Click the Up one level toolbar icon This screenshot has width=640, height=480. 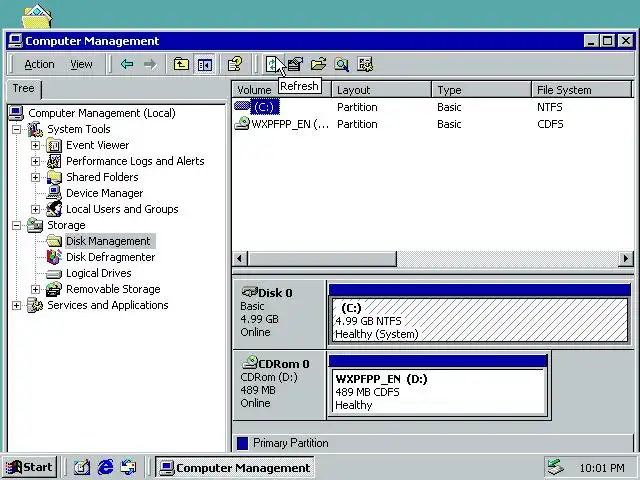[x=181, y=64]
